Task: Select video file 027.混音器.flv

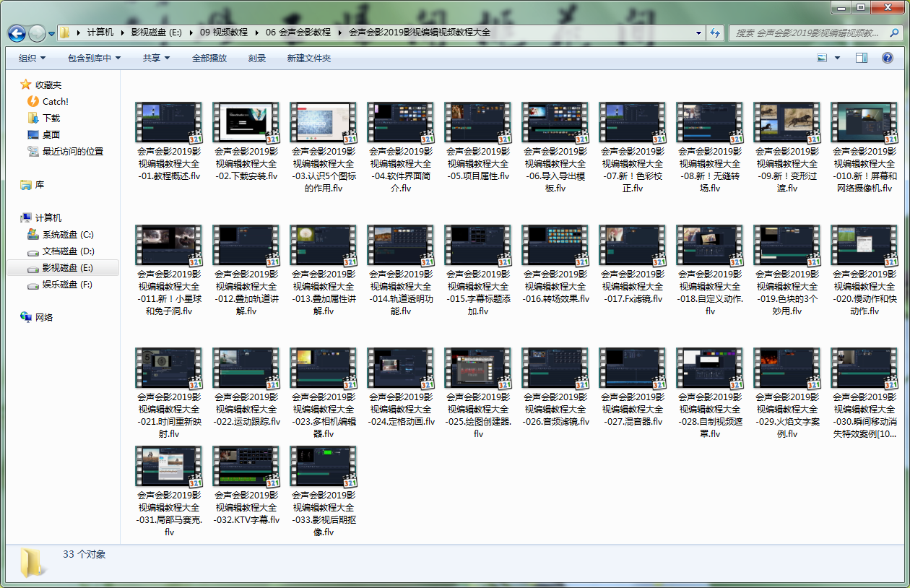Action: pos(632,387)
